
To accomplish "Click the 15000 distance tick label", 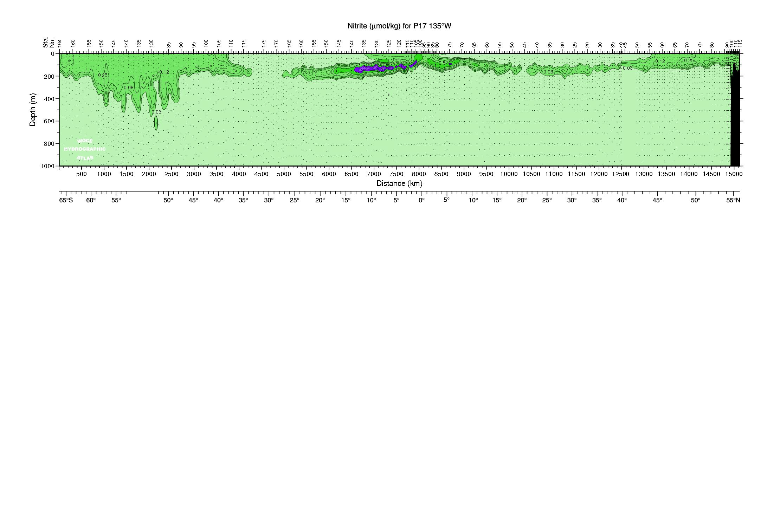I will (734, 174).
